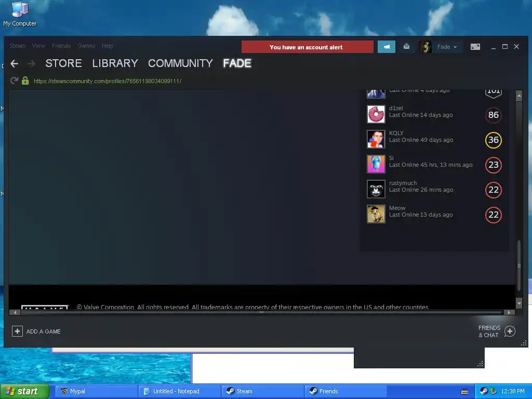Open the announcements megaphone icon

387,47
